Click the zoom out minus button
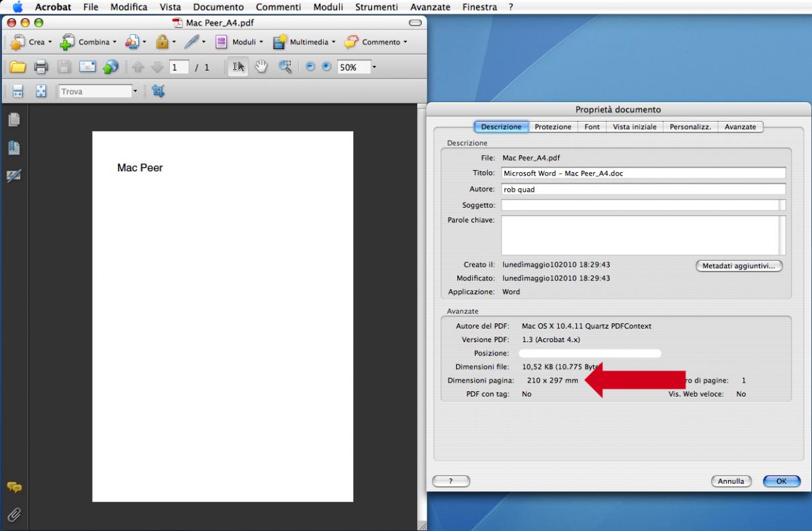The height and width of the screenshot is (531, 812). (310, 67)
